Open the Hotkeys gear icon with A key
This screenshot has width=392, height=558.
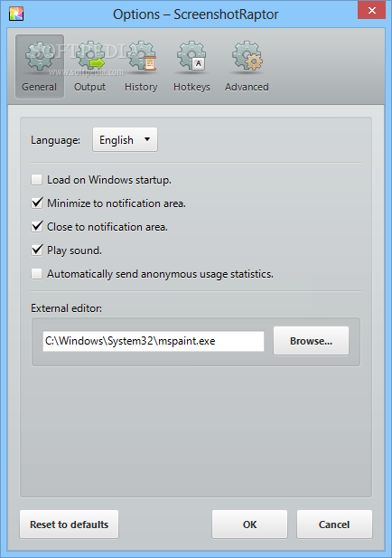point(191,56)
